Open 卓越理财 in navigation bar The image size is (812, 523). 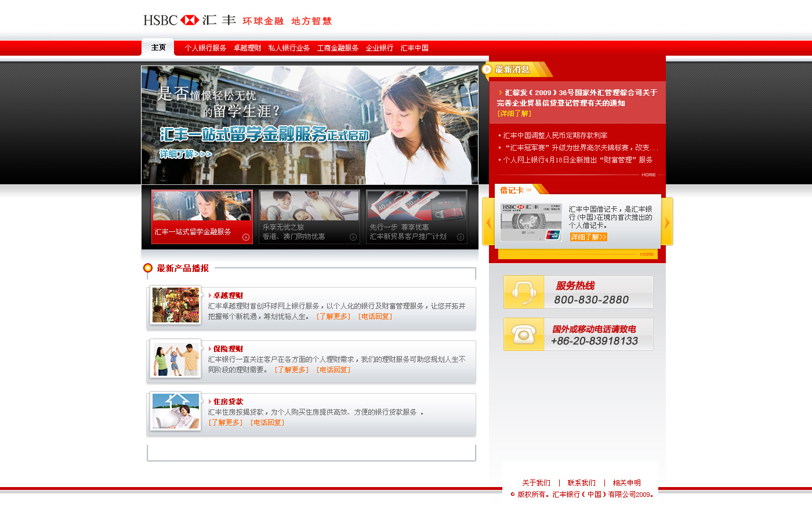(247, 48)
